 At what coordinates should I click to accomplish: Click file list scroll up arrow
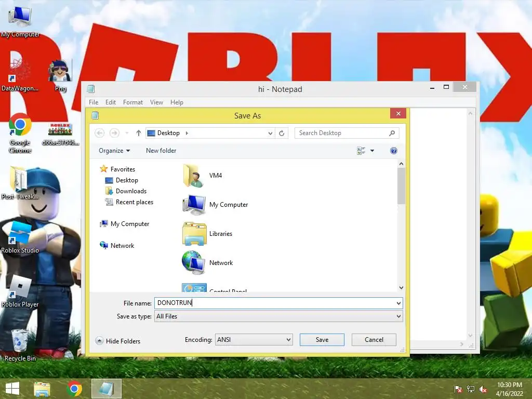[402, 164]
